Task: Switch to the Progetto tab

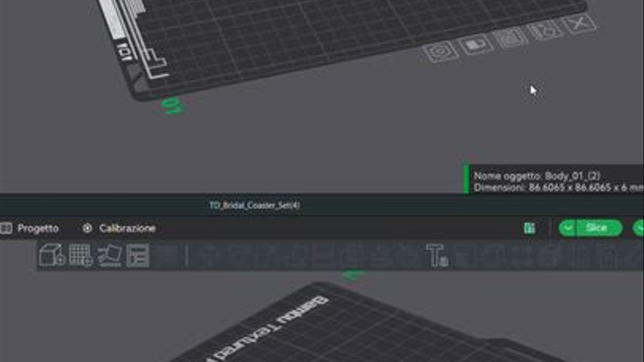Action: tap(30, 229)
